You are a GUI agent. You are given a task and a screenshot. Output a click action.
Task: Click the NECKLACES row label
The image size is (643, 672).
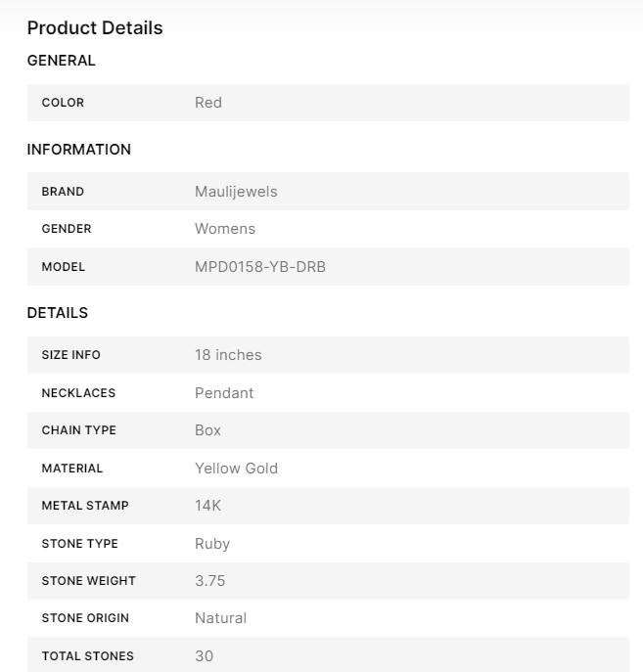78,393
